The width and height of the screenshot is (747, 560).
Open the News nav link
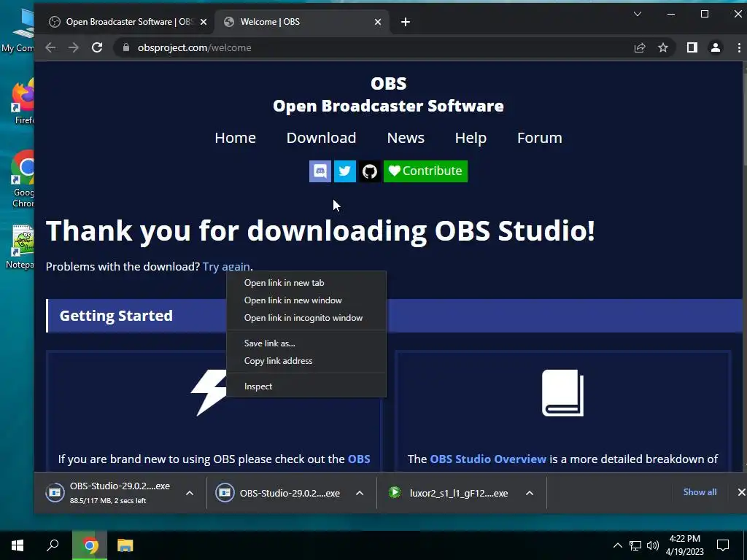[406, 138]
